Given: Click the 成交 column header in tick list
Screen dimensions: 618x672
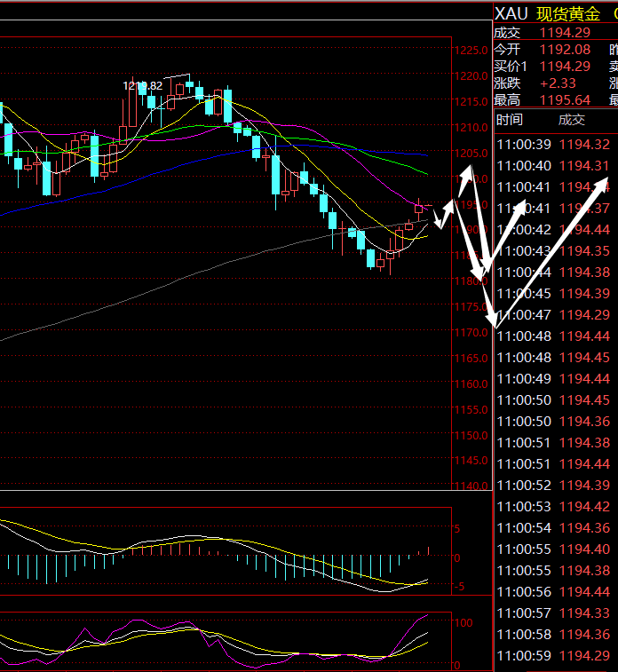Looking at the screenshot, I should (571, 120).
